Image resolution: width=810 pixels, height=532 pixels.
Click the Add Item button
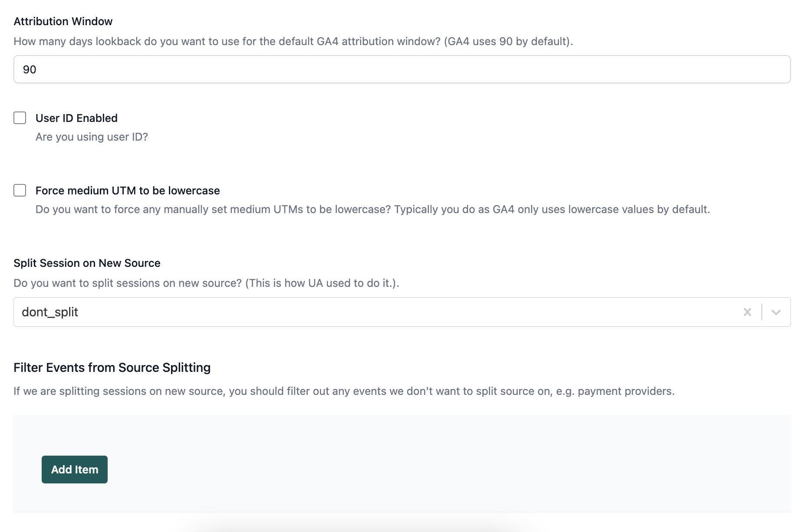[75, 470]
